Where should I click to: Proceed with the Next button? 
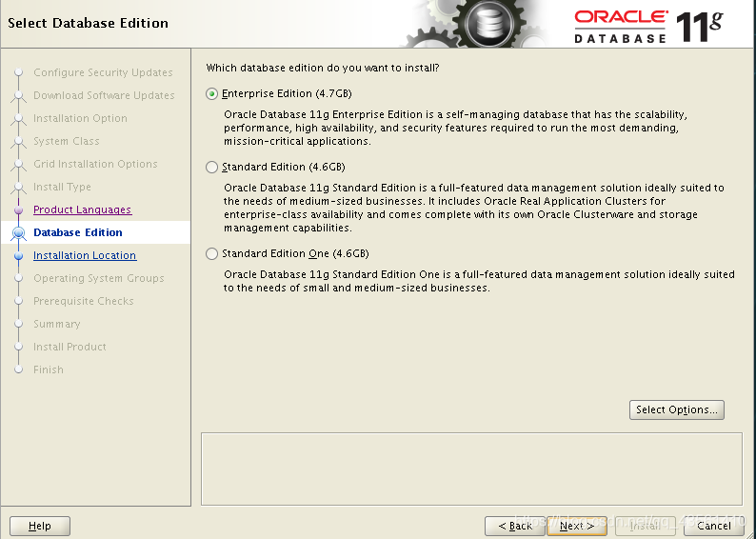tap(577, 526)
